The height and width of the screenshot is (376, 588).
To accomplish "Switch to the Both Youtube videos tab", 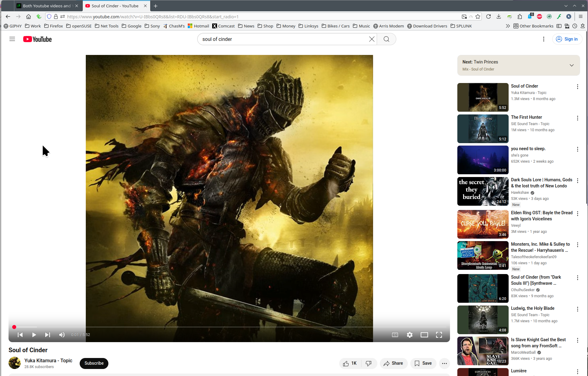I will [x=46, y=6].
